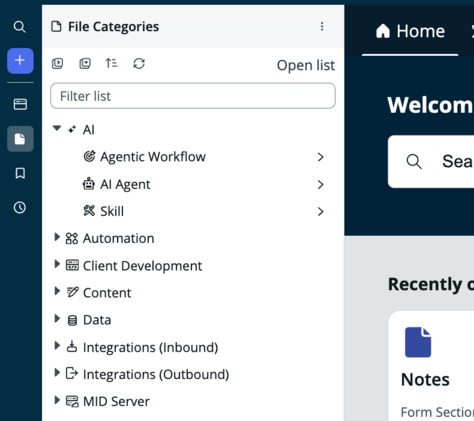Click the search magnifier icon in left sidebar
Image resolution: width=474 pixels, height=421 pixels.
coord(20,27)
